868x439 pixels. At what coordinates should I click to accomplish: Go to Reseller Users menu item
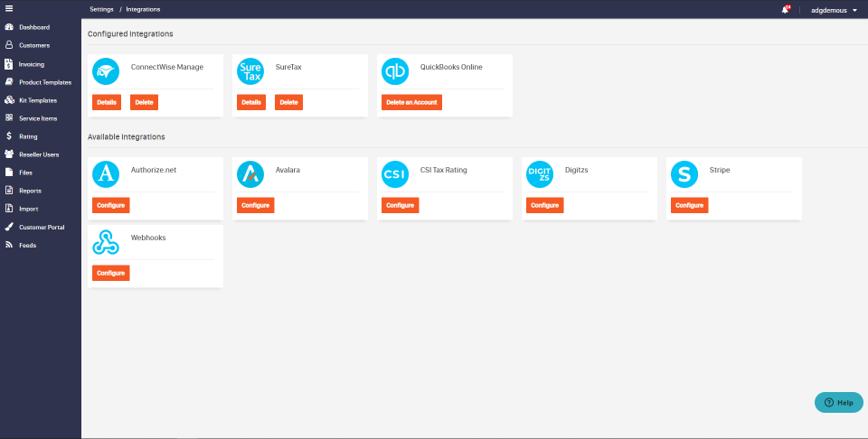tap(41, 154)
